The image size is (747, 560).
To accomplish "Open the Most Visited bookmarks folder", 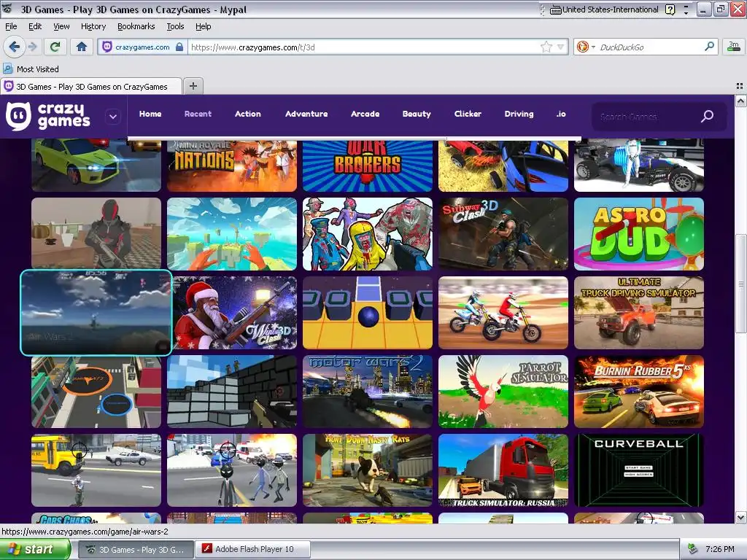I will click(31, 69).
